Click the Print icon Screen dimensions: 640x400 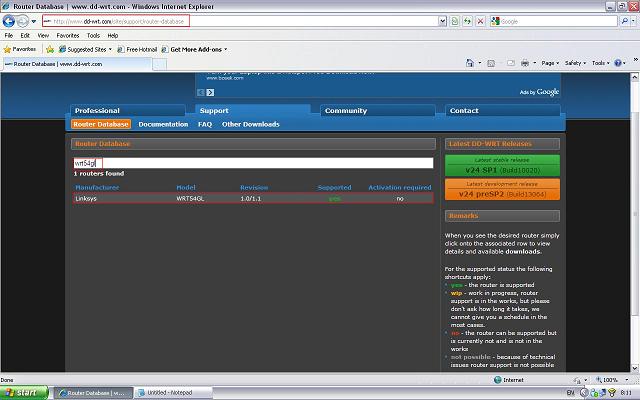pos(525,63)
